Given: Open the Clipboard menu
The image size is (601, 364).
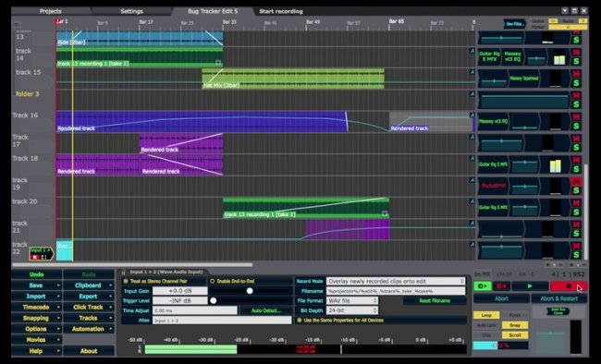Looking at the screenshot, I should (89, 285).
